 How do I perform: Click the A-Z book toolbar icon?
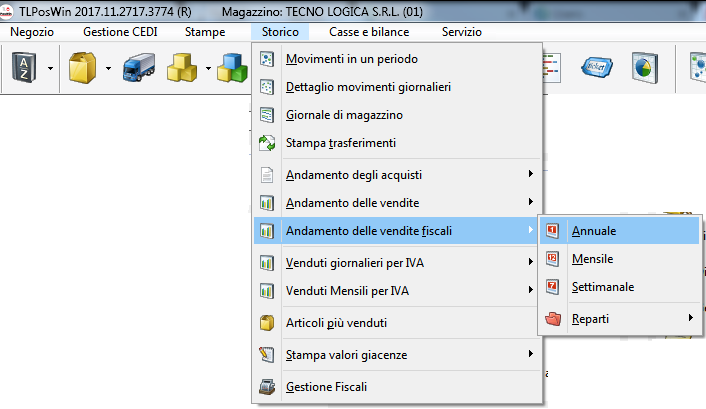point(22,69)
